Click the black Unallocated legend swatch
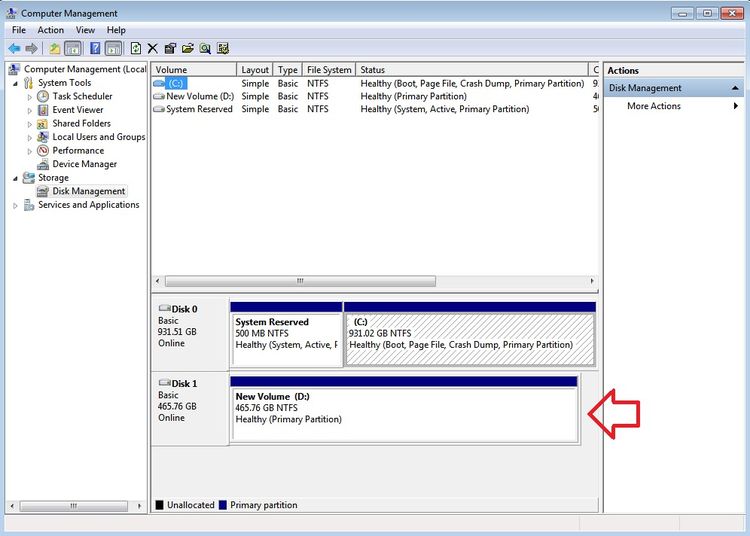The image size is (750, 536). pos(160,505)
